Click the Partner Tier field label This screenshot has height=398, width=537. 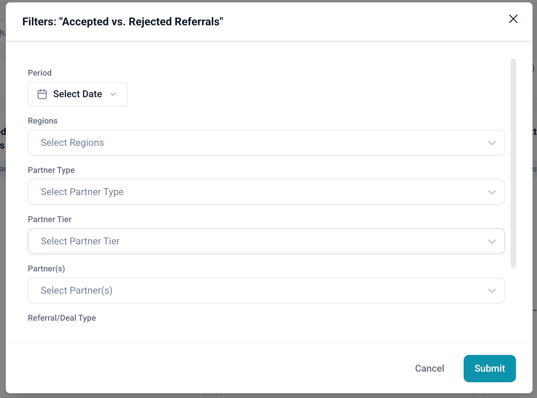49,219
